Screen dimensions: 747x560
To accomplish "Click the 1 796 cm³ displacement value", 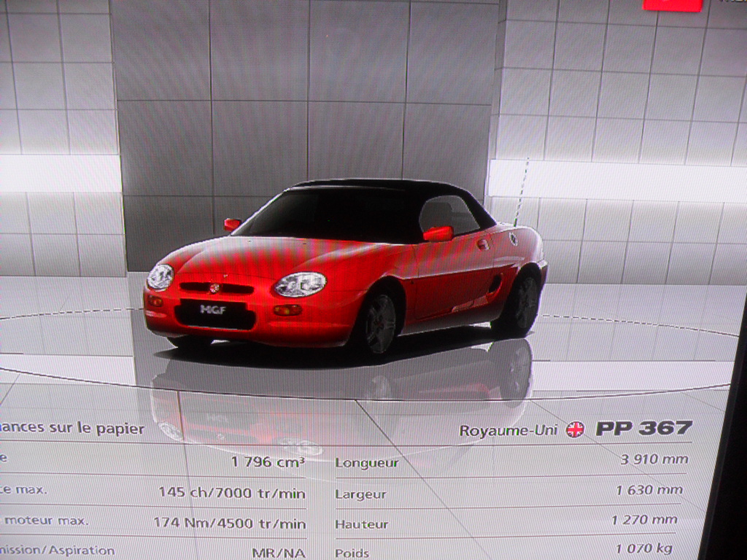I will (268, 462).
